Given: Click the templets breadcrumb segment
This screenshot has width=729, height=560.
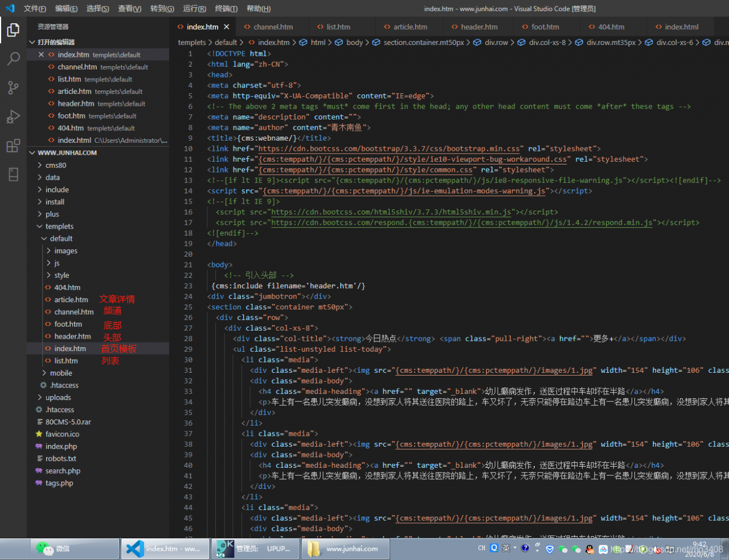Looking at the screenshot, I should [192, 43].
